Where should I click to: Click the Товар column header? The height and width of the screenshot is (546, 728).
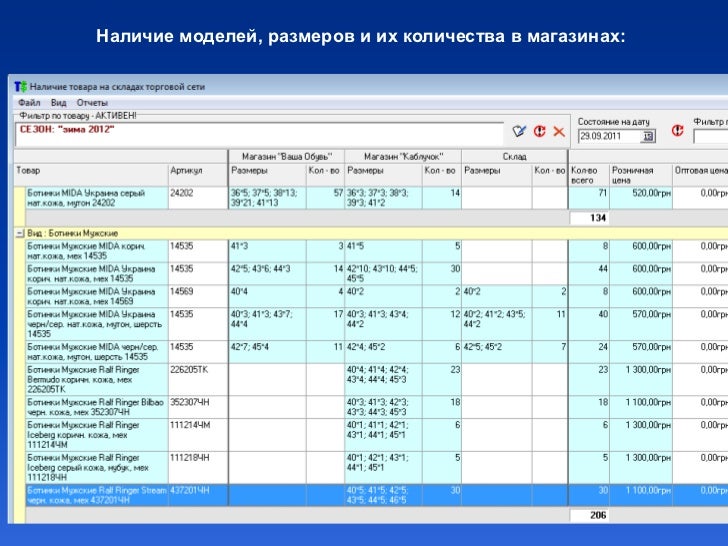pos(91,175)
